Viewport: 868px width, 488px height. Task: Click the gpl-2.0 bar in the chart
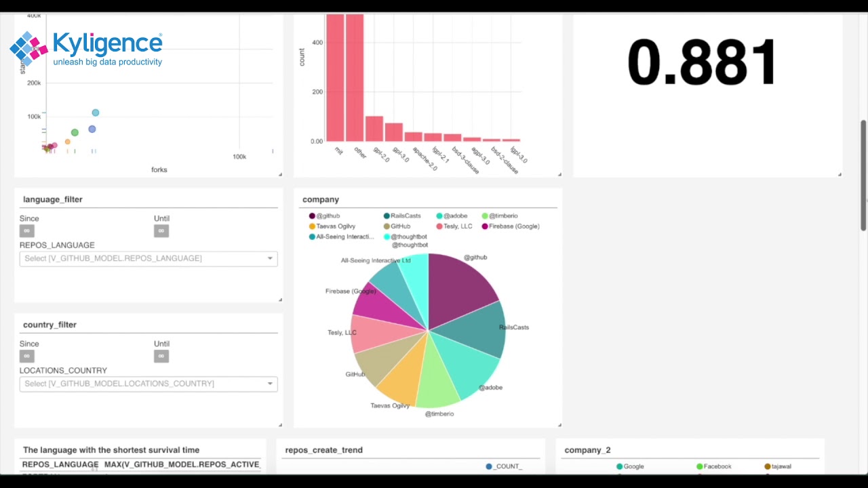(x=374, y=128)
